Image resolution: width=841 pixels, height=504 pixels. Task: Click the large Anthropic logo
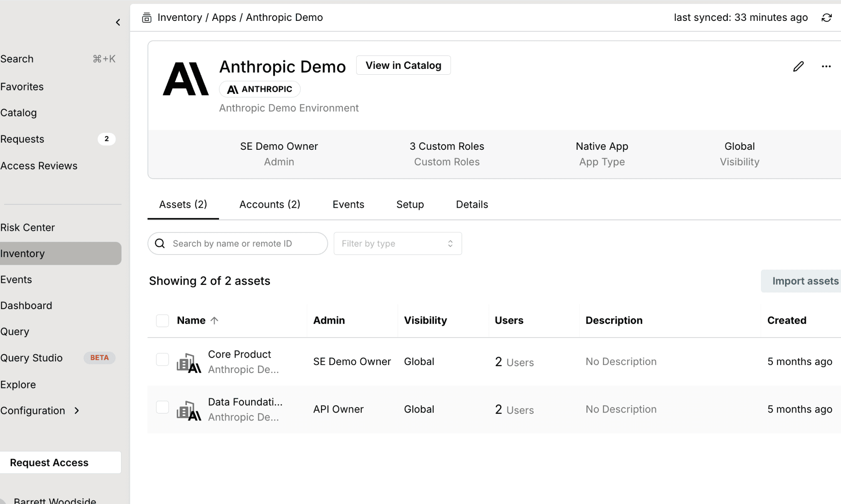(185, 79)
